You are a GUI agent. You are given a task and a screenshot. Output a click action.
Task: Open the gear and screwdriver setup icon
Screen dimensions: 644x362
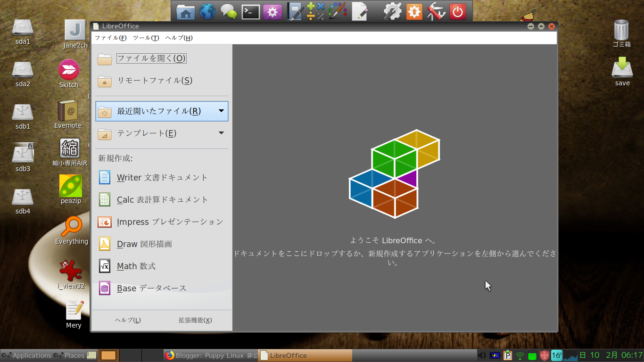(392, 11)
